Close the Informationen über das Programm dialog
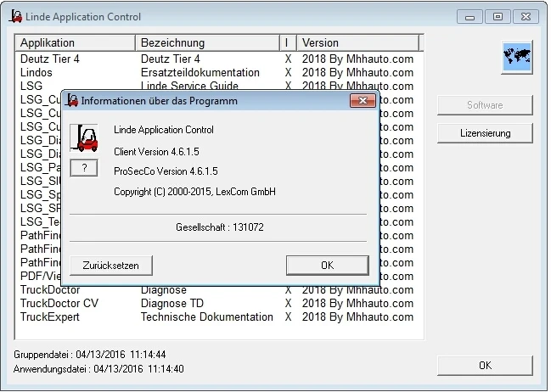 pos(363,101)
